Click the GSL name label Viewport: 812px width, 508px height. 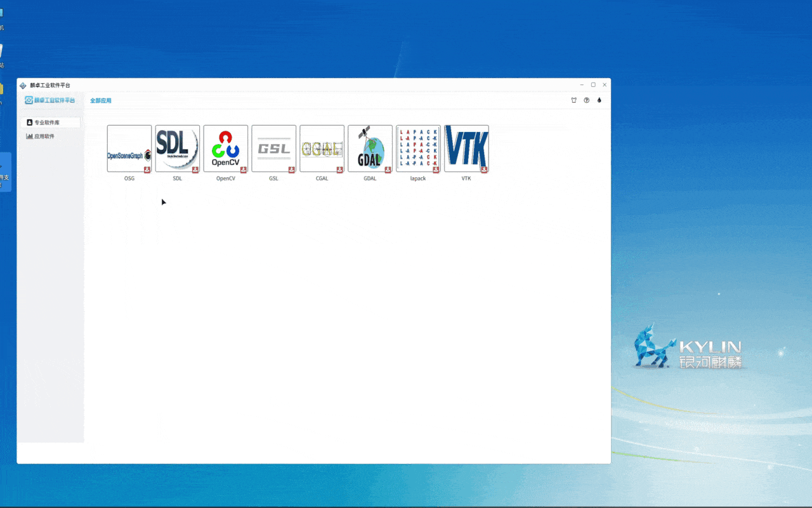point(274,178)
